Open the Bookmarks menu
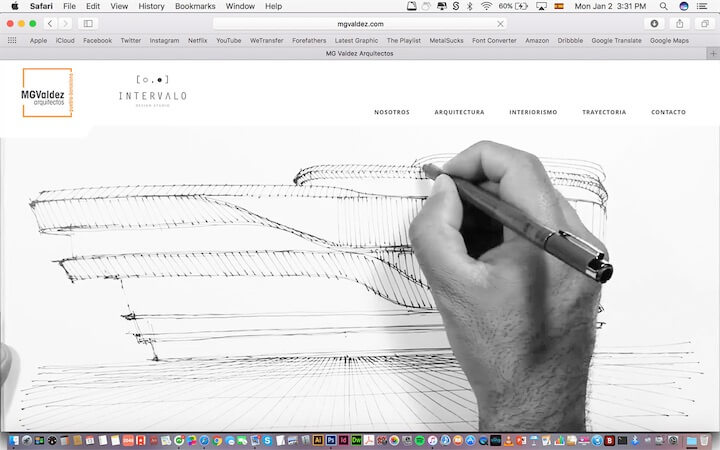This screenshot has width=720, height=450. pos(194,6)
